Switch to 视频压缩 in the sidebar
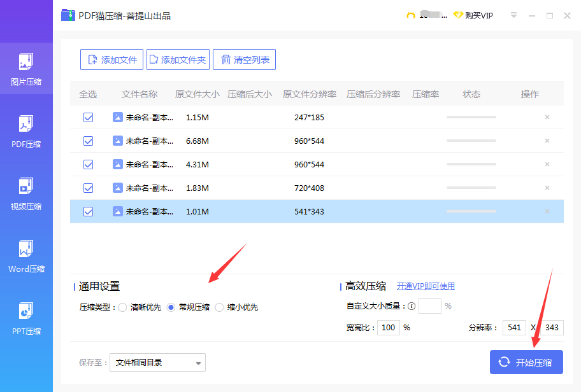Viewport: 581px width, 392px height. [x=26, y=193]
